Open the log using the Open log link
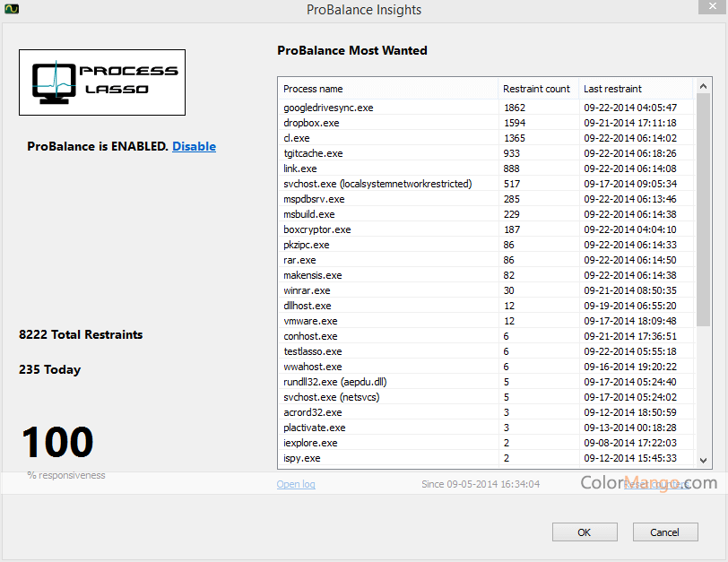728x562 pixels. pyautogui.click(x=296, y=484)
